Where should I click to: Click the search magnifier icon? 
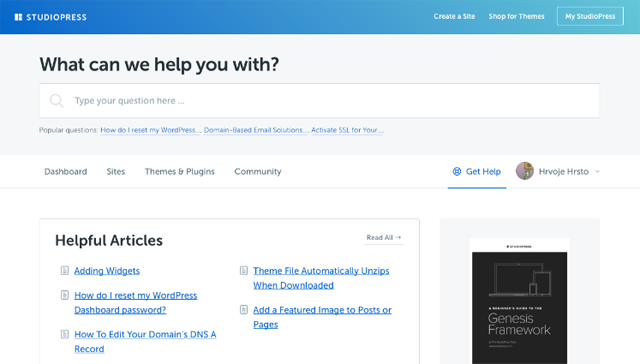click(56, 100)
